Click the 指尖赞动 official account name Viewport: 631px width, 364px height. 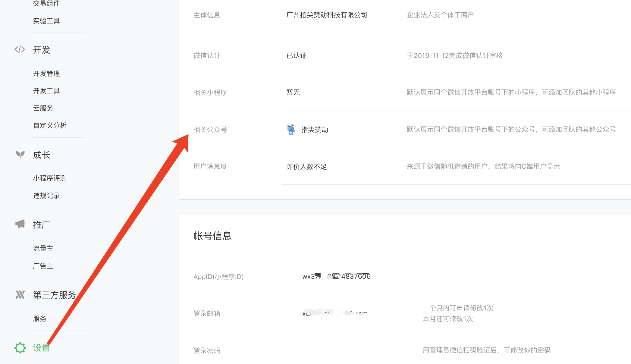coord(315,130)
